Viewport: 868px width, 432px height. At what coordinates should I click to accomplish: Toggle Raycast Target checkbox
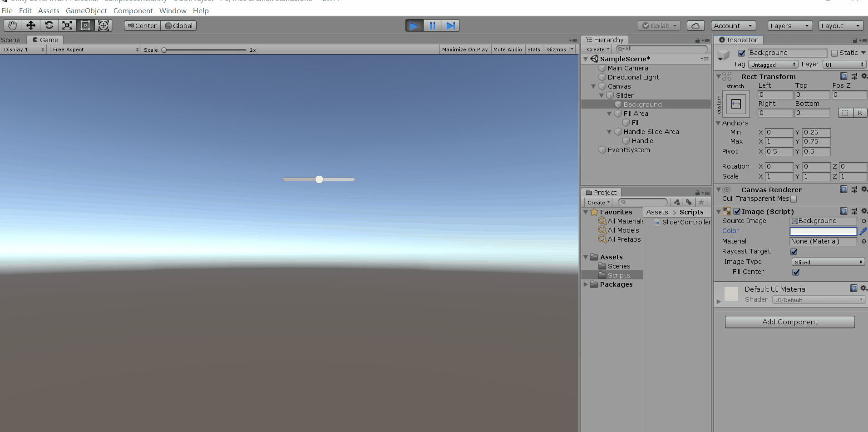[794, 252]
